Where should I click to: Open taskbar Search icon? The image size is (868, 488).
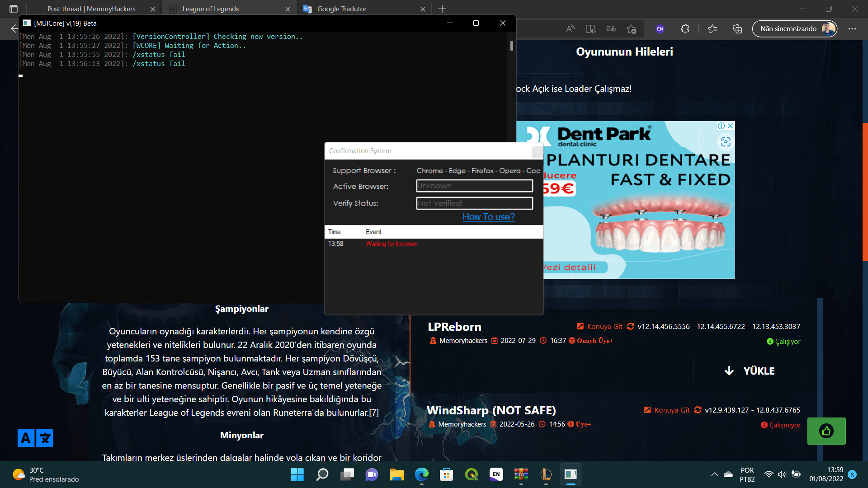pyautogui.click(x=322, y=474)
